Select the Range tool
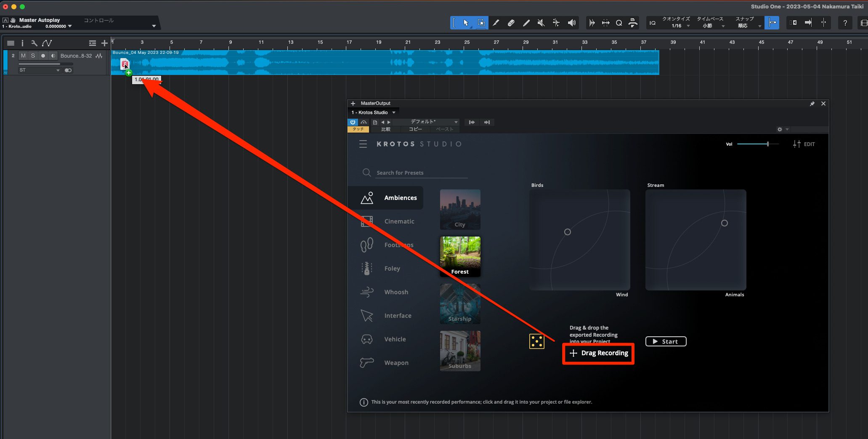868x439 pixels. click(x=481, y=23)
